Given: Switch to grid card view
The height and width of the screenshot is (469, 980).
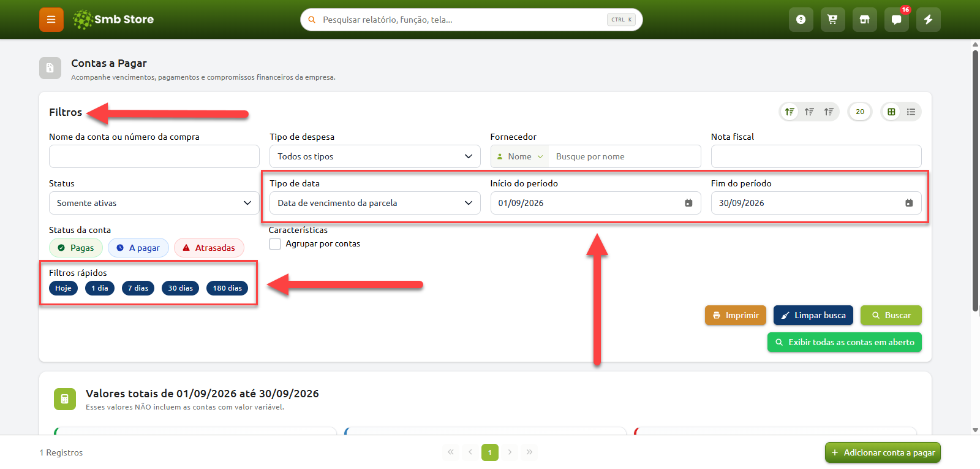Looking at the screenshot, I should [x=891, y=112].
